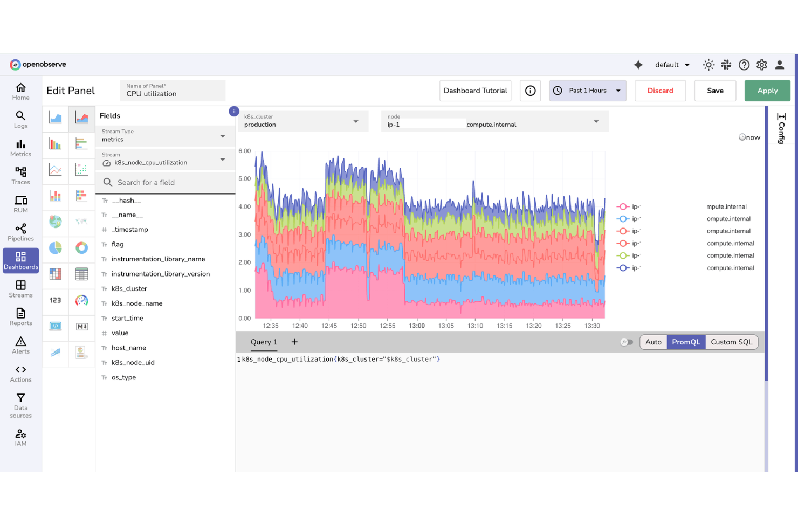Viewport: 798px width, 532px height.
Task: Pick the geomap chart type
Action: pyautogui.click(x=55, y=222)
